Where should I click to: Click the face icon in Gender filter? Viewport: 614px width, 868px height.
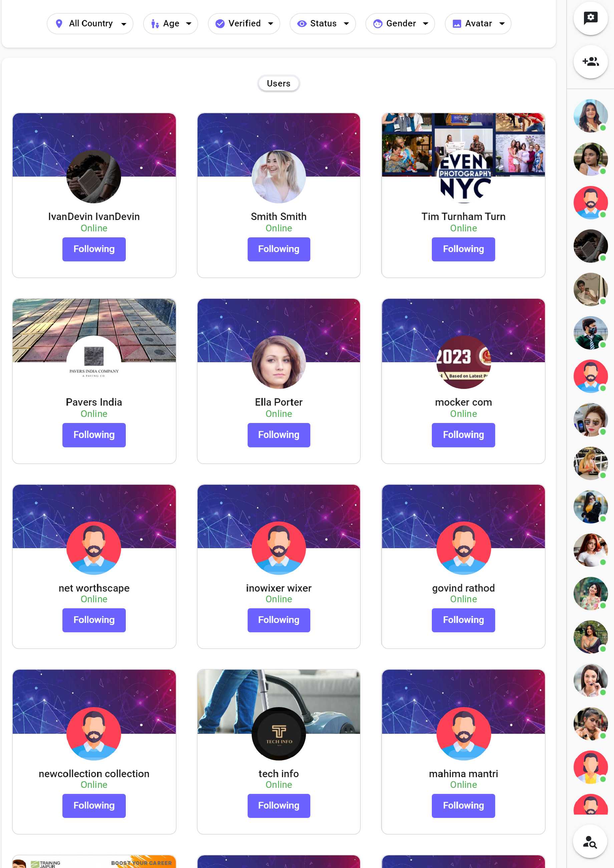[x=377, y=24]
